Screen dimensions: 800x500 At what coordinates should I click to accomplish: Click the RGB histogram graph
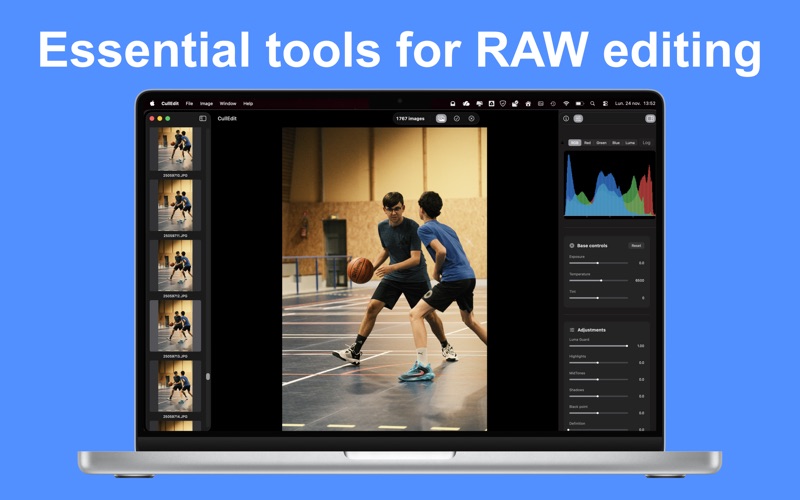(x=609, y=184)
